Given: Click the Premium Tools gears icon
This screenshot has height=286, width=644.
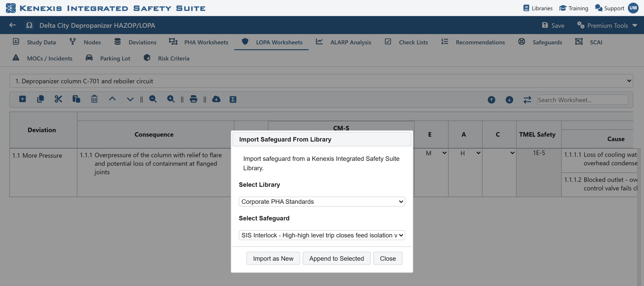Looking at the screenshot, I should point(581,25).
